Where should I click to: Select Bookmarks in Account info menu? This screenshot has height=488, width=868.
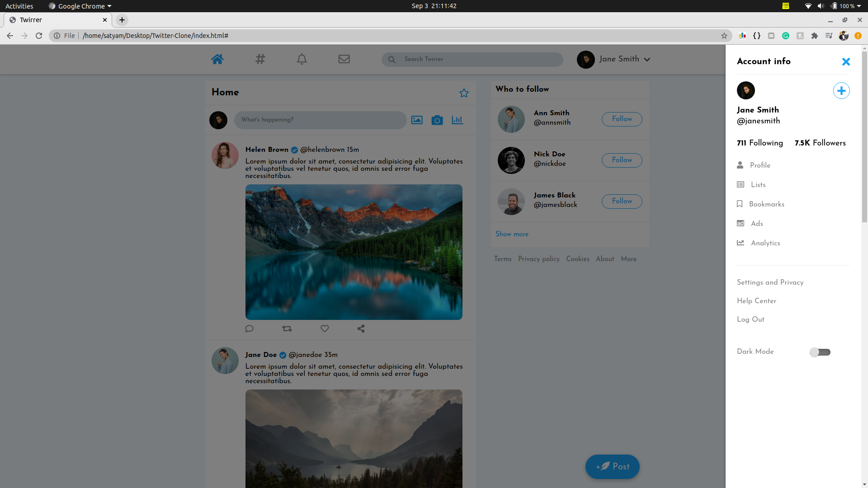point(766,204)
